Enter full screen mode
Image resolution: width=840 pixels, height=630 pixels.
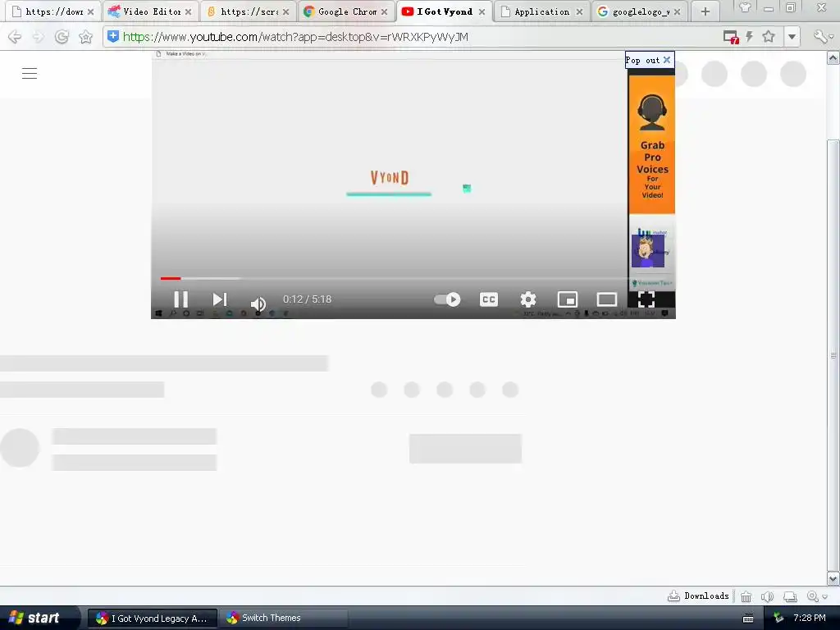646,299
